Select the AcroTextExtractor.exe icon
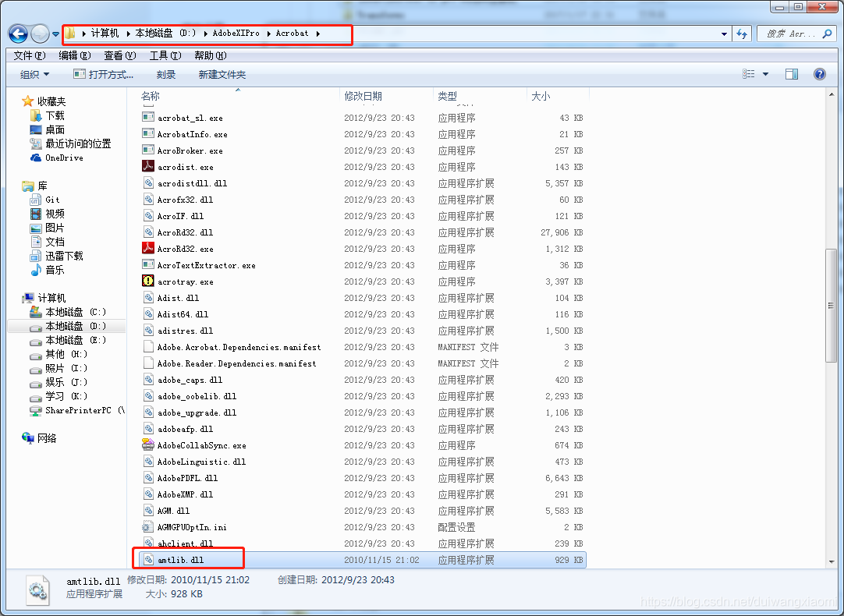The width and height of the screenshot is (844, 616). [x=148, y=264]
